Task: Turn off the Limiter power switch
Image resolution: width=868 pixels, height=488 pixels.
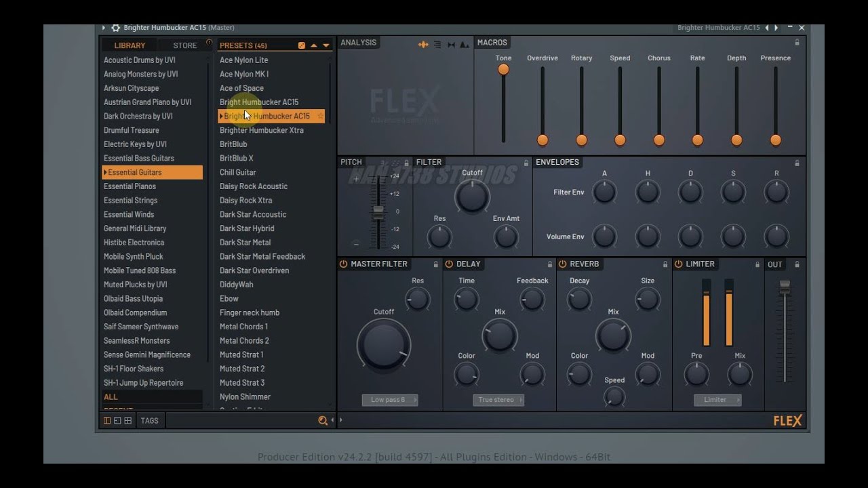Action: point(679,264)
